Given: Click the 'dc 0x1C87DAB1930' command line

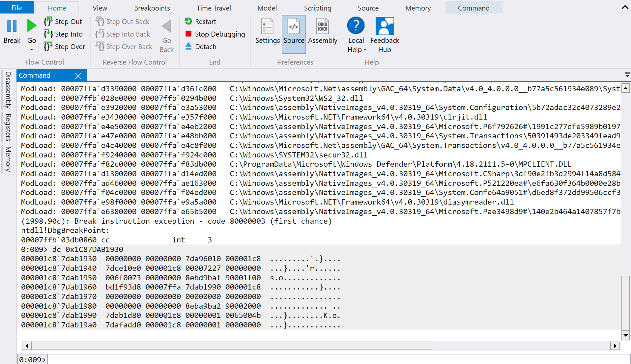Looking at the screenshot, I should [72, 249].
